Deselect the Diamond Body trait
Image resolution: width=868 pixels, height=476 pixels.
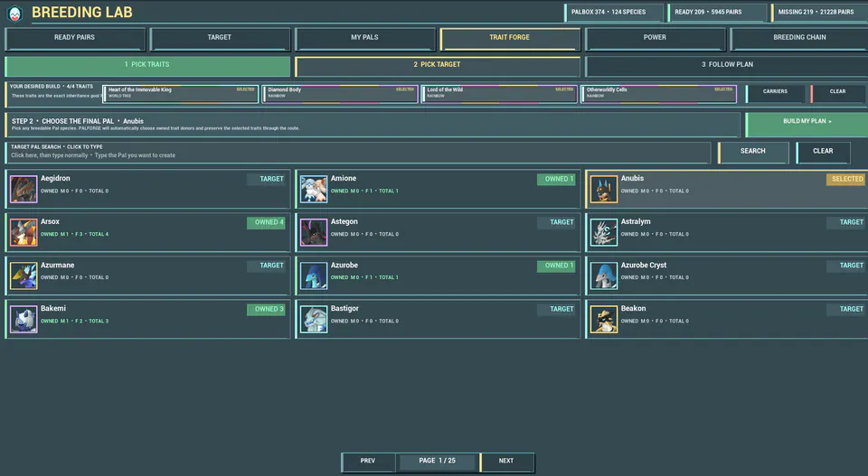pos(340,93)
